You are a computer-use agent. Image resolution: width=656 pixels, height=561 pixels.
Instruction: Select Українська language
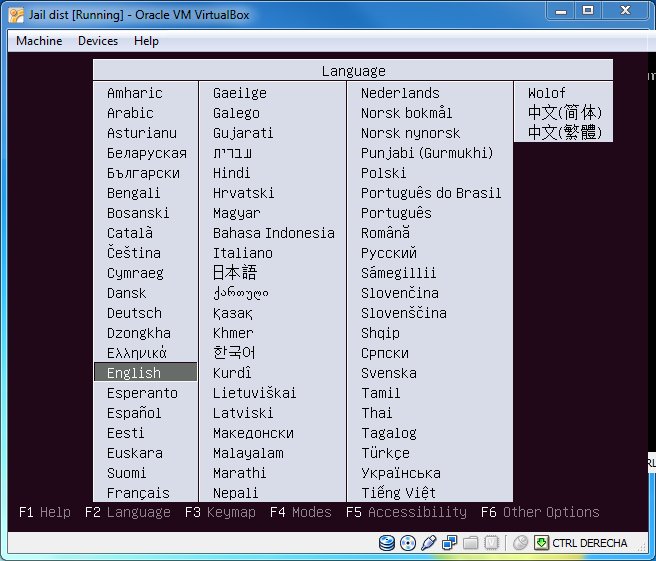click(x=401, y=473)
